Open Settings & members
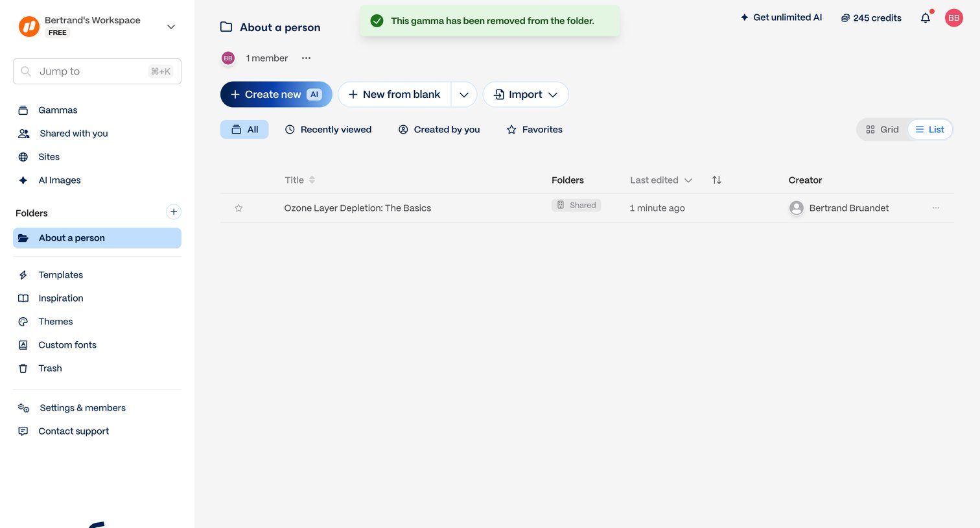This screenshot has height=528, width=980. (82, 408)
